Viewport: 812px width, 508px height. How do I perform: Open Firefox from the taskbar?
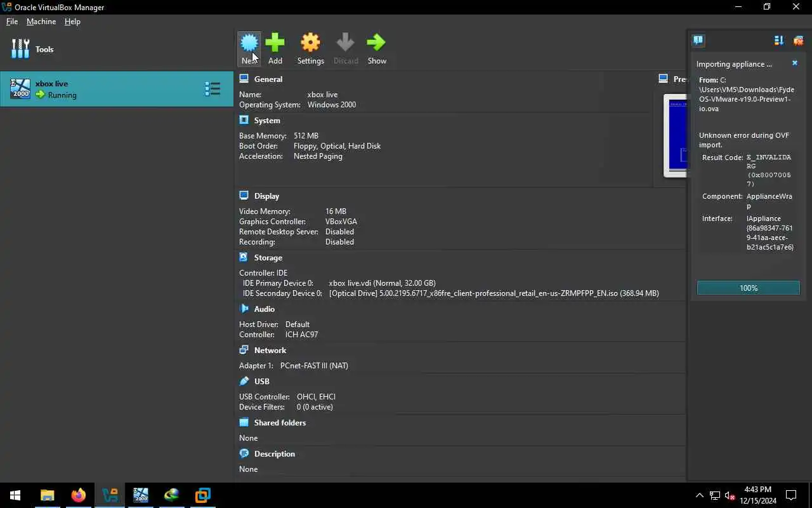[x=78, y=495]
